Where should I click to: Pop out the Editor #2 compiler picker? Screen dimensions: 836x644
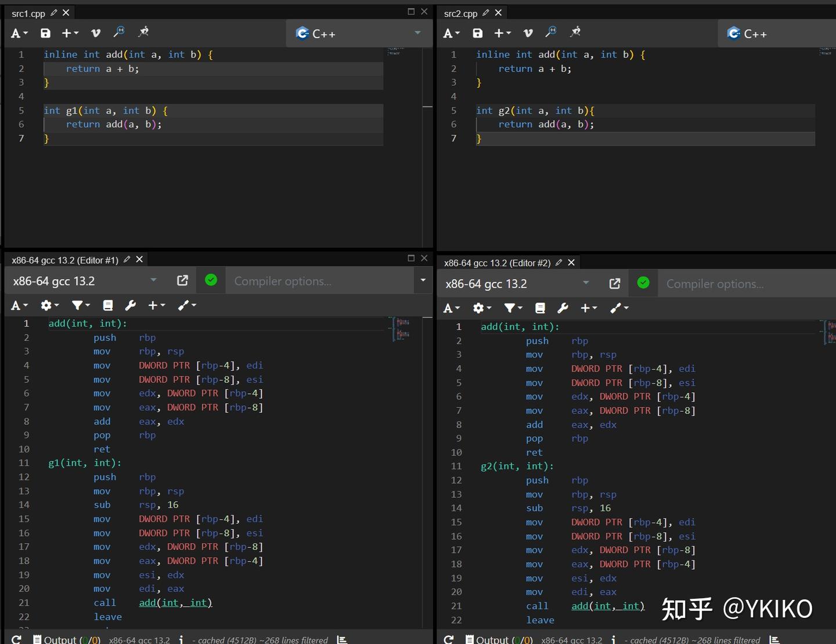tap(614, 284)
